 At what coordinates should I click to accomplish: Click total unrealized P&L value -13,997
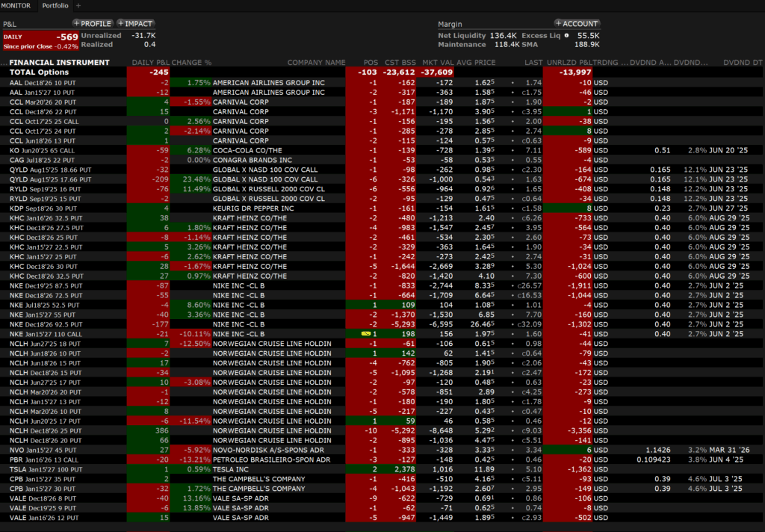574,72
